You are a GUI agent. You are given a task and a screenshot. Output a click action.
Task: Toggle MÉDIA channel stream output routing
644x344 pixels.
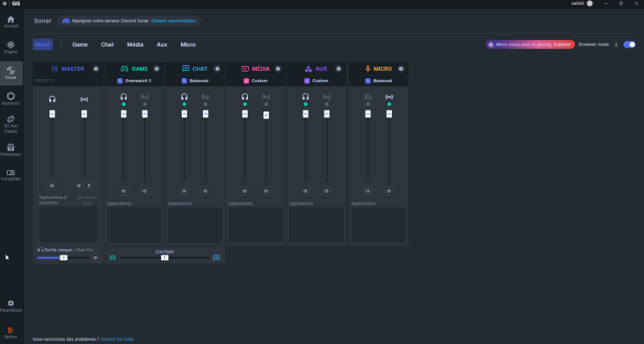coord(266,97)
